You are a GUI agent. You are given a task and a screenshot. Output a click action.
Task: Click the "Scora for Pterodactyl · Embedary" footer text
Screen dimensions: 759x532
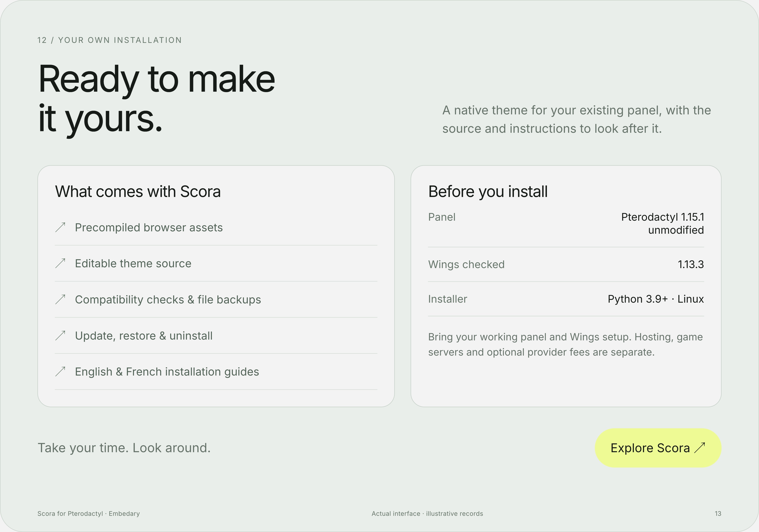pyautogui.click(x=89, y=513)
